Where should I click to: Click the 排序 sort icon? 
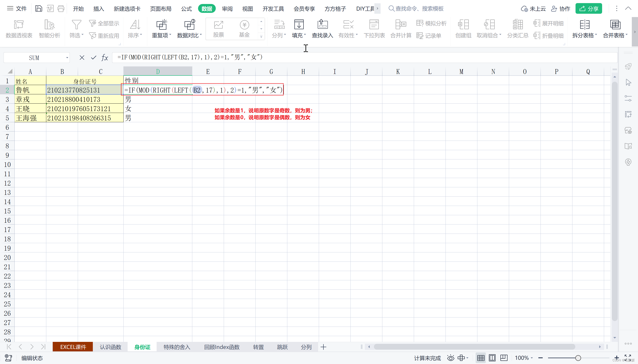pyautogui.click(x=135, y=25)
